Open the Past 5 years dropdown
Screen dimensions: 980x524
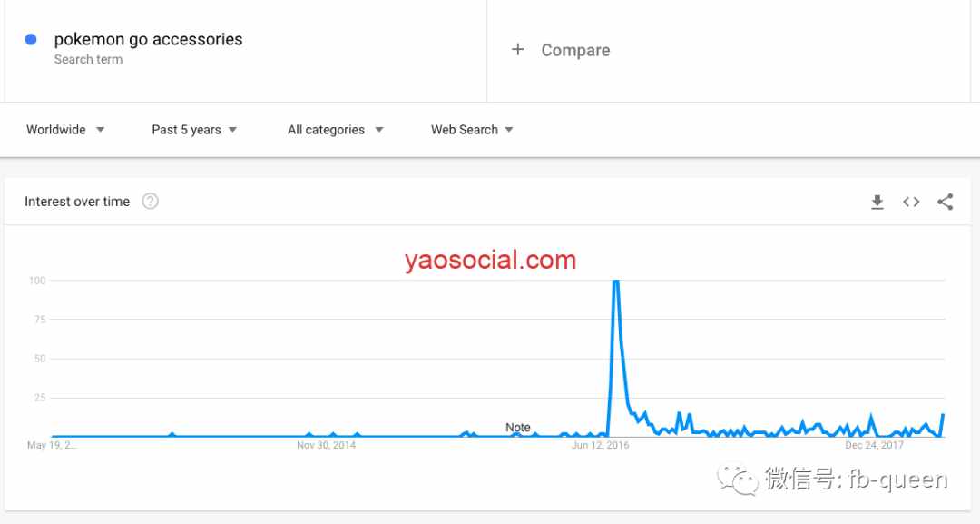[x=194, y=130]
